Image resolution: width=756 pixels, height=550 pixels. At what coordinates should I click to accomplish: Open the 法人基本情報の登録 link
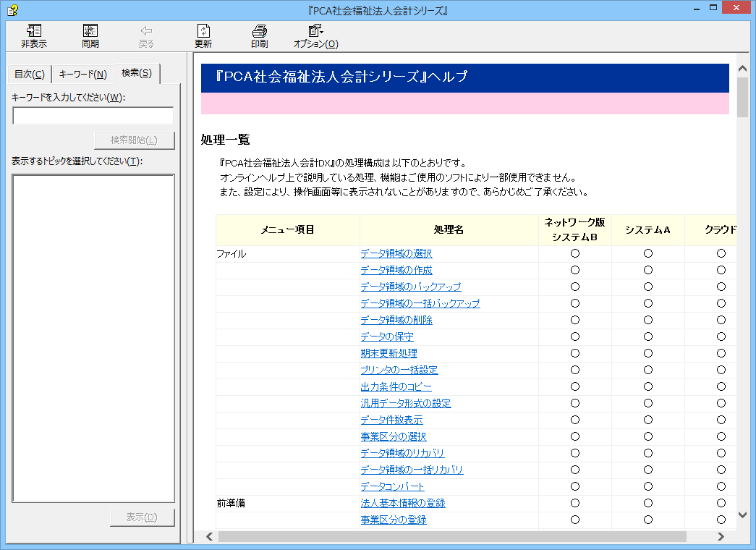coord(403,503)
